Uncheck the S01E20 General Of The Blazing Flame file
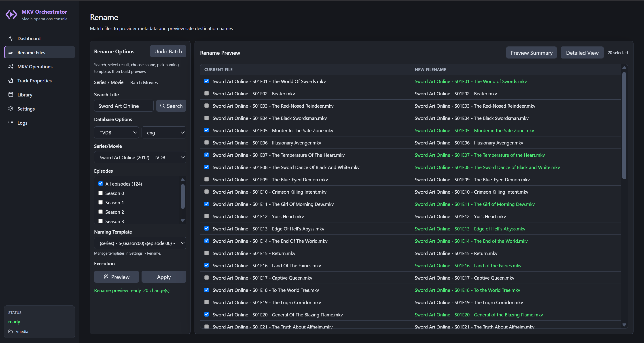The image size is (644, 343). tap(206, 315)
